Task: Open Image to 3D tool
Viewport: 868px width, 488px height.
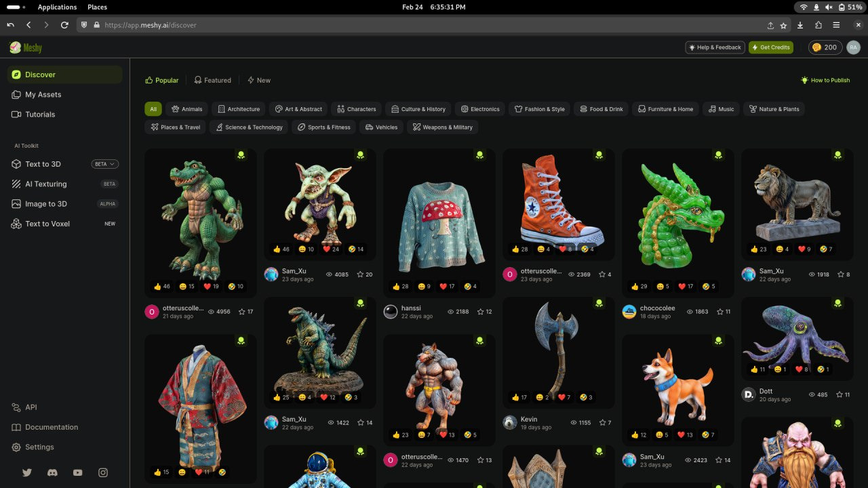Action: (65, 203)
